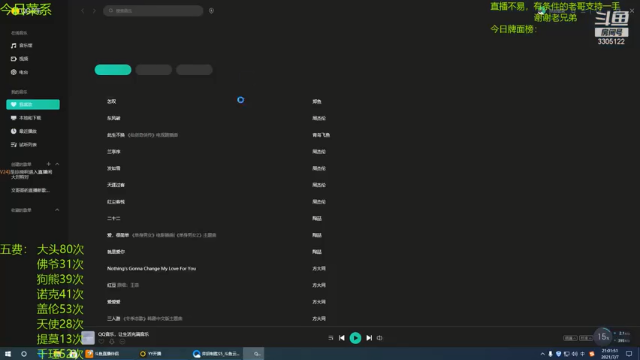Focus the music search box
This screenshot has height=360, width=640.
point(153,11)
